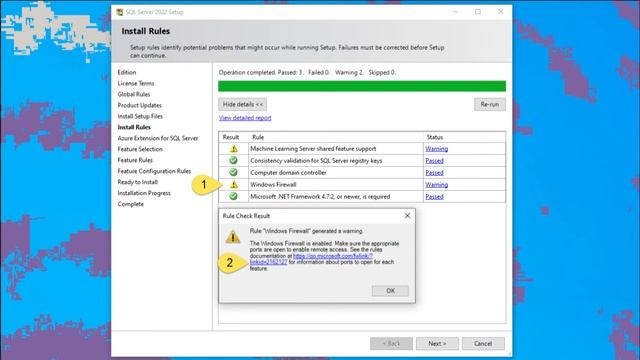640x360 pixels.
Task: Click green check icon for Computer domain controller
Action: 233,172
